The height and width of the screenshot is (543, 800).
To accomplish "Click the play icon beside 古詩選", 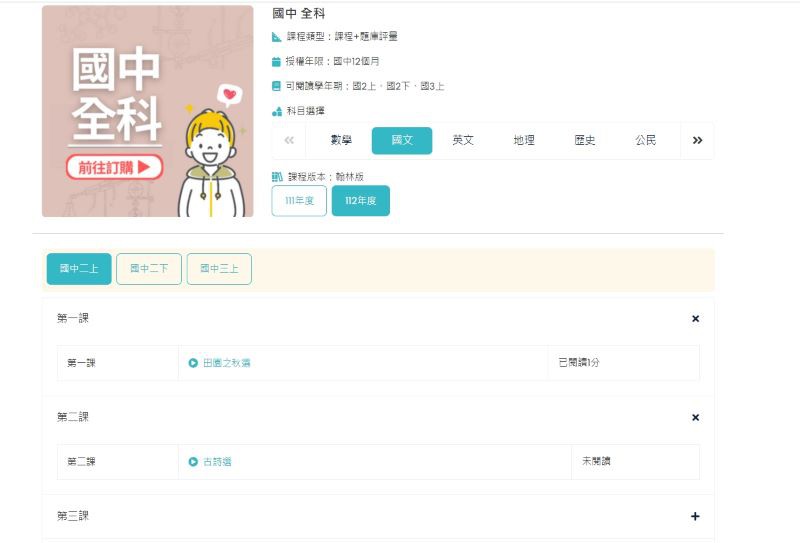I will 193,462.
